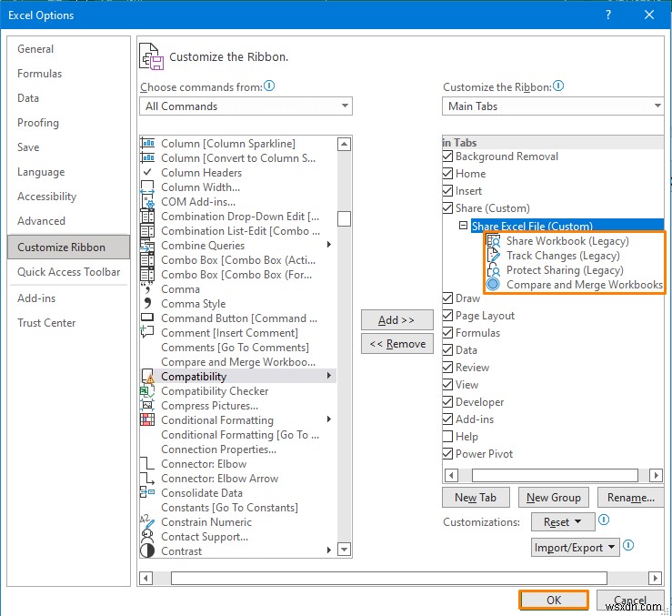The width and height of the screenshot is (672, 616).
Task: Click the Compress Pictures icon
Action: [x=147, y=406]
